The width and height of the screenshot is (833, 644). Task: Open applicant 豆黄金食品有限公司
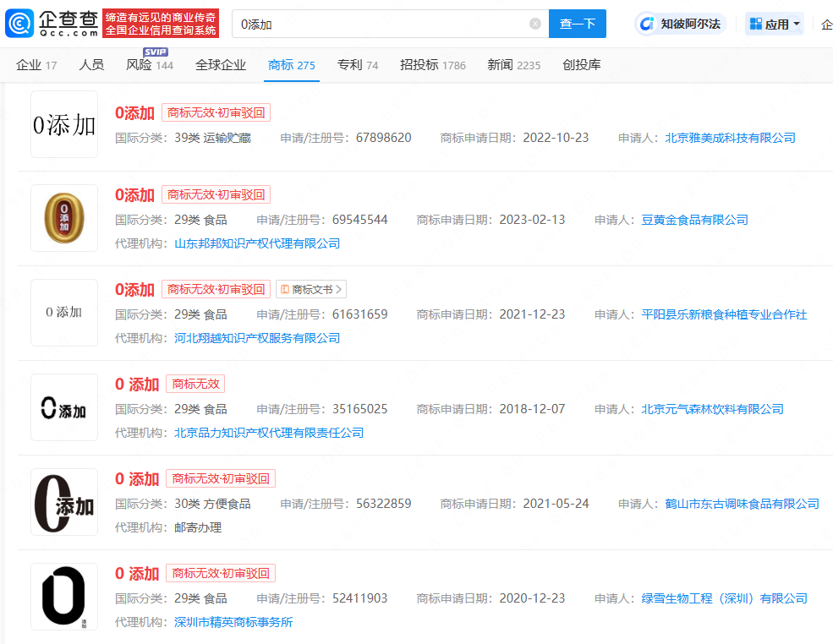coord(694,220)
